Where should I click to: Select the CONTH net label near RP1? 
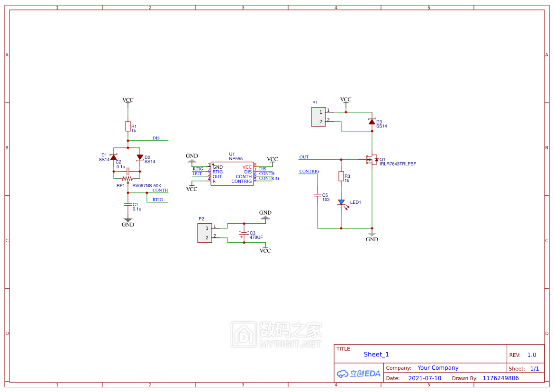(x=160, y=190)
